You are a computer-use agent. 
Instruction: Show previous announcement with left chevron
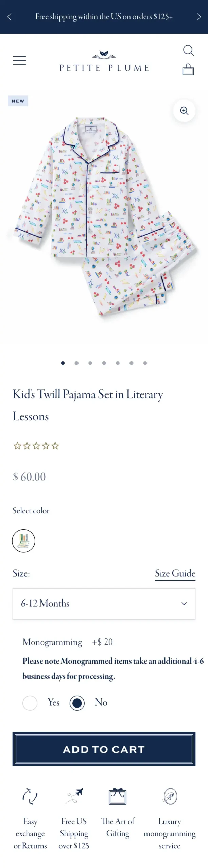pyautogui.click(x=9, y=17)
